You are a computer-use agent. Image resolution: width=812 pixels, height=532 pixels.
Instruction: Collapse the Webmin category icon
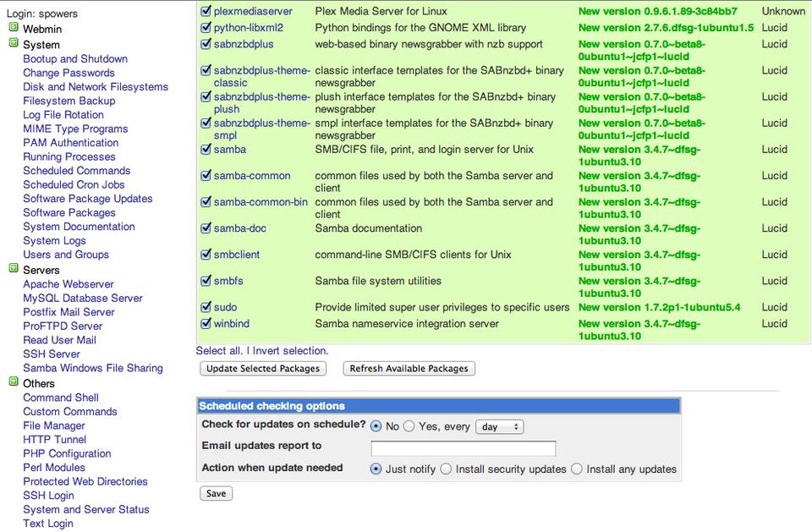pos(14,28)
